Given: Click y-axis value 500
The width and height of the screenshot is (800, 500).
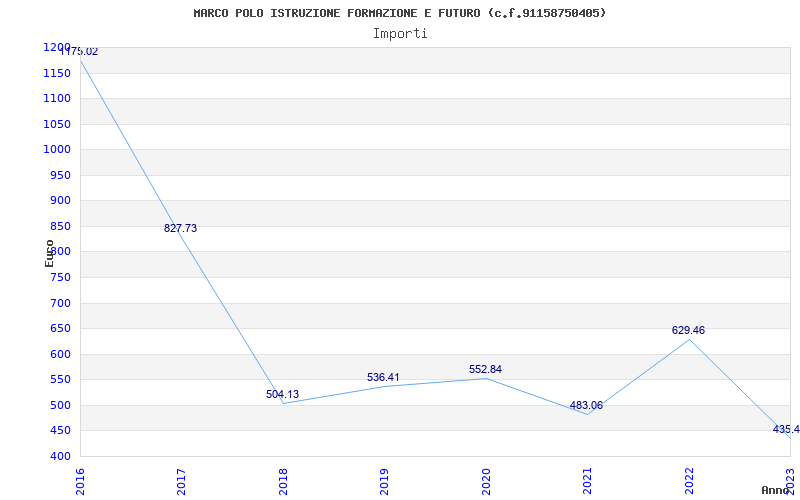Looking at the screenshot, I should (60, 406).
